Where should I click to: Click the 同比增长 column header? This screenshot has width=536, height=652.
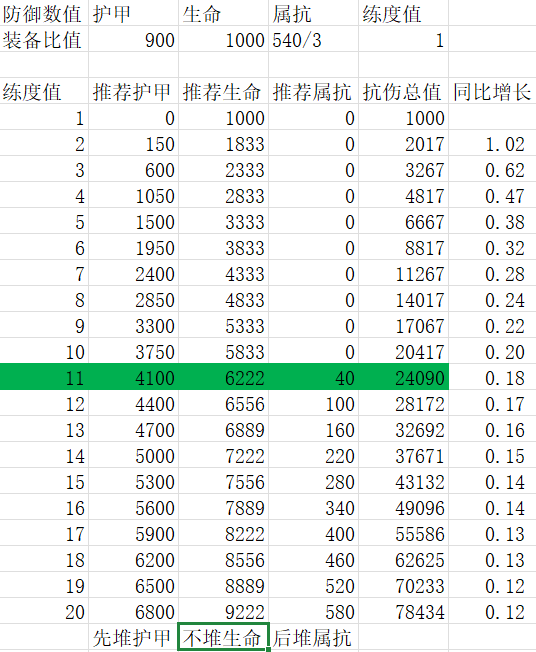(492, 91)
